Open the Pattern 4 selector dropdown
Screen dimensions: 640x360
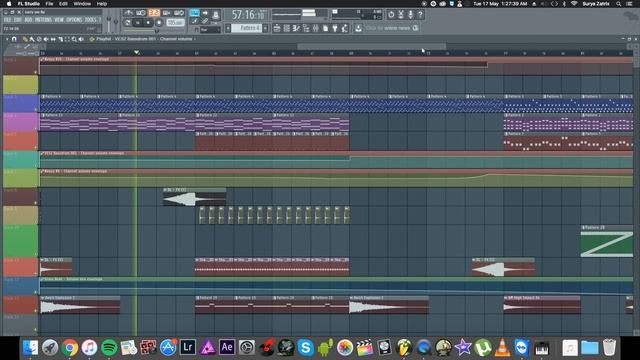point(247,28)
